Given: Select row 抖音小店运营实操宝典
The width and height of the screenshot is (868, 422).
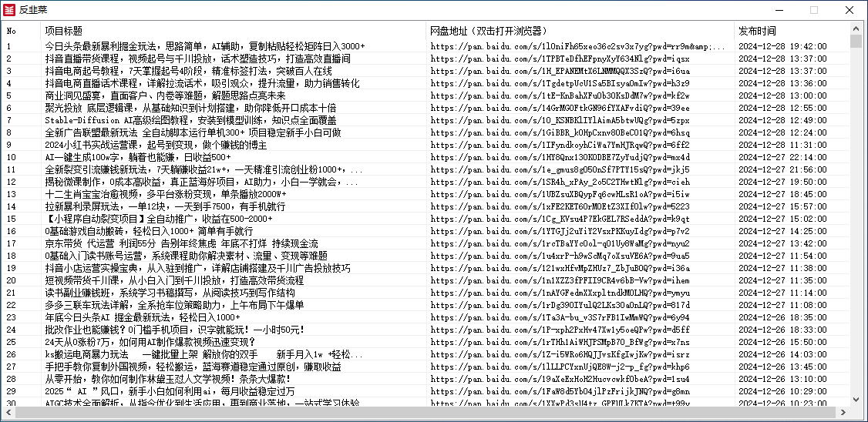Looking at the screenshot, I should (426, 268).
